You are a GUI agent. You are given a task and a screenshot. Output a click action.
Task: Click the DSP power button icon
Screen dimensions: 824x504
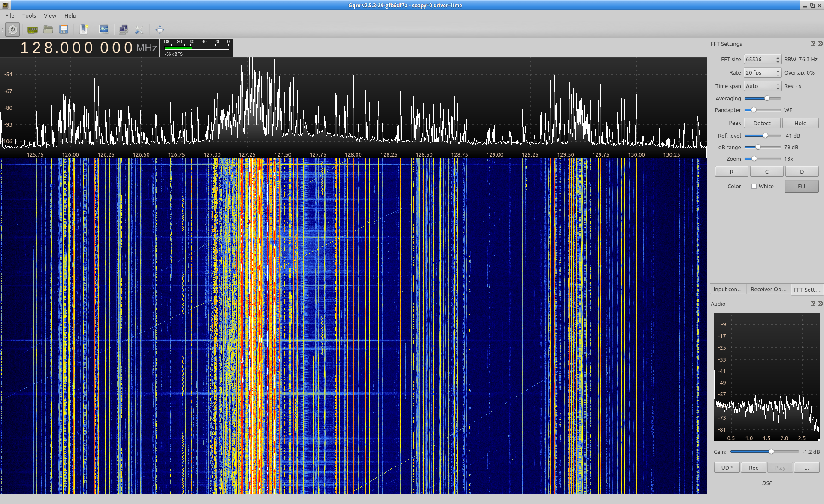13,30
